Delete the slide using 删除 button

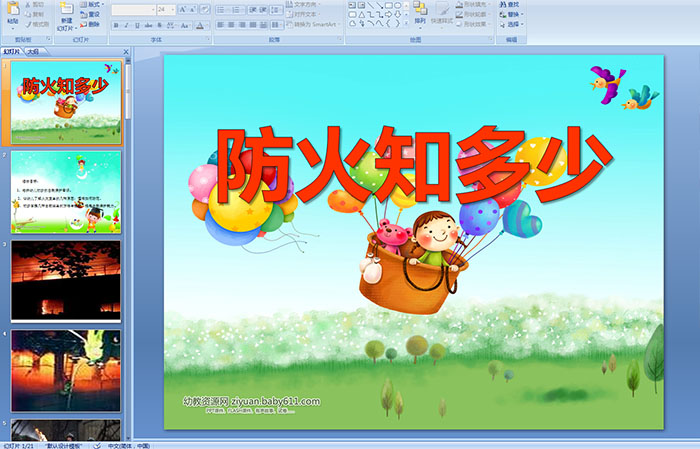[x=90, y=25]
